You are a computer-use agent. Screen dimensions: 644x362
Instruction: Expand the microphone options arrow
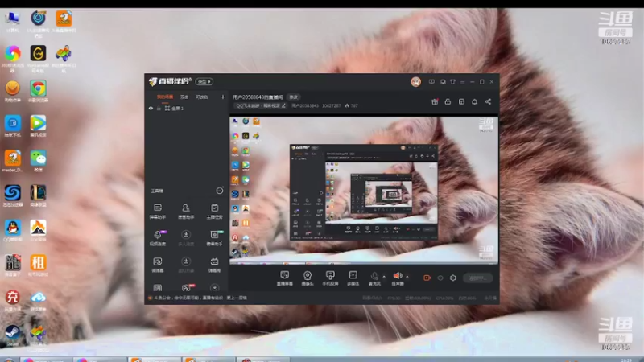[384, 276]
